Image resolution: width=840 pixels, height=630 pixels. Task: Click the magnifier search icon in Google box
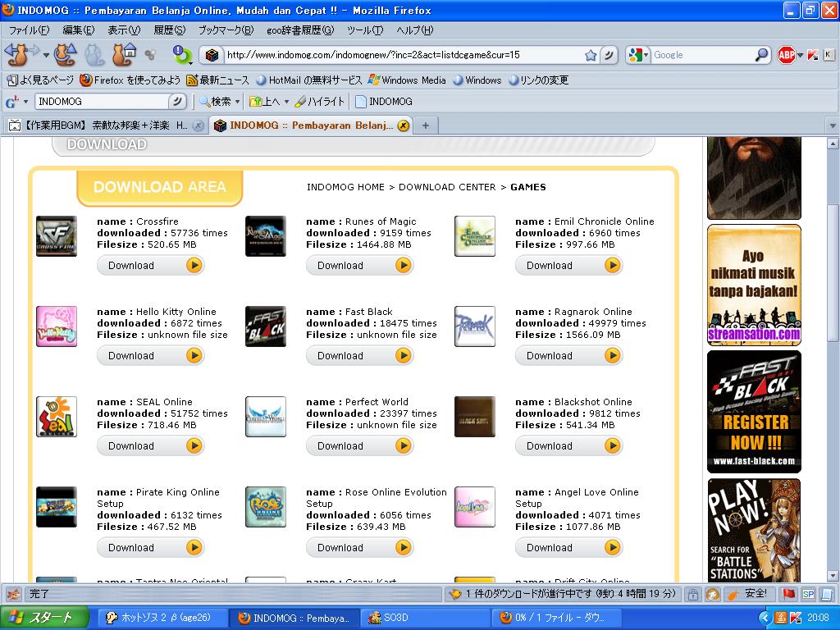761,55
